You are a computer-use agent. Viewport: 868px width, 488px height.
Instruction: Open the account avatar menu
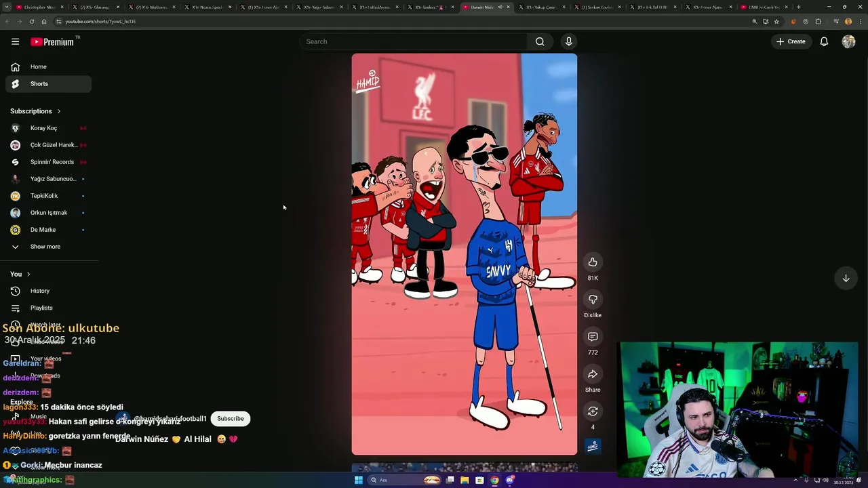(848, 41)
